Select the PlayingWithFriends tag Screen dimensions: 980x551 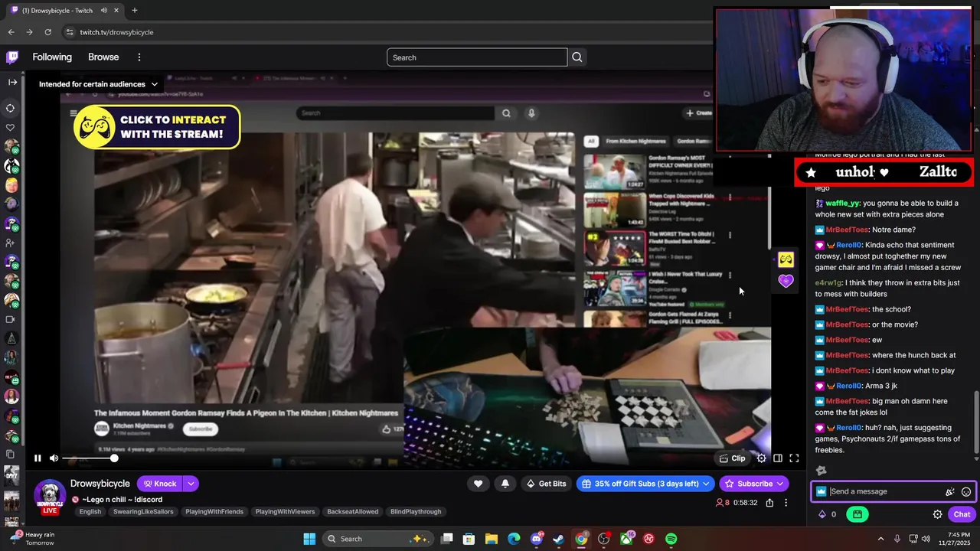pyautogui.click(x=214, y=512)
